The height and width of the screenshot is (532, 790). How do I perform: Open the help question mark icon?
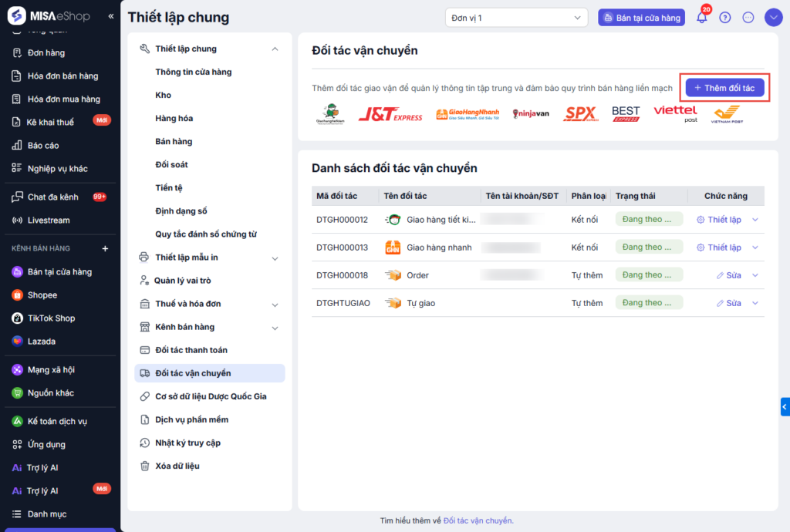(724, 18)
